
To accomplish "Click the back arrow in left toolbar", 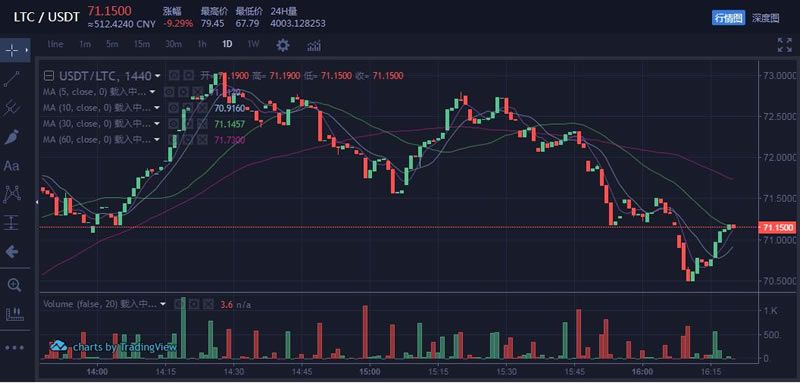I will click(x=12, y=251).
